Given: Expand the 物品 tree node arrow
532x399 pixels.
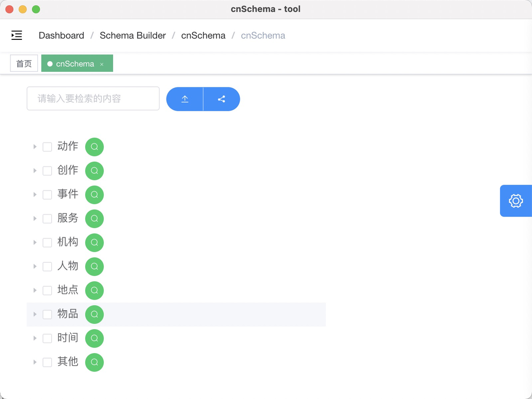Looking at the screenshot, I should coord(34,314).
